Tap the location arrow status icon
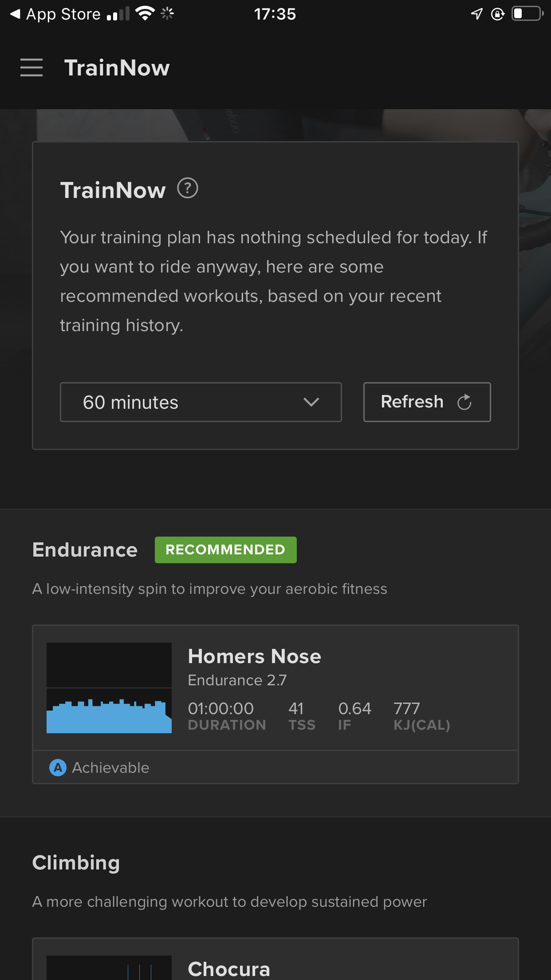The height and width of the screenshot is (980, 551). tap(476, 14)
